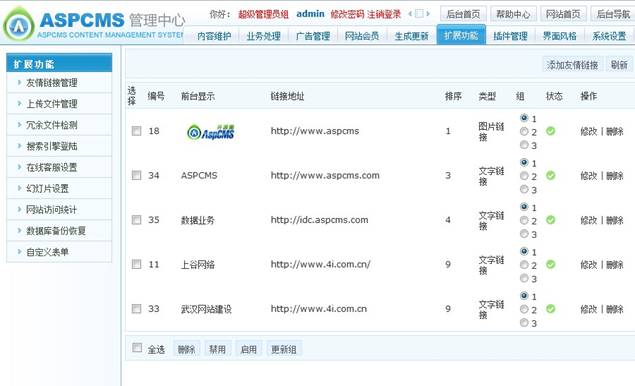
Task: Click the http://idc.aspcms.com address text
Action: click(x=320, y=220)
